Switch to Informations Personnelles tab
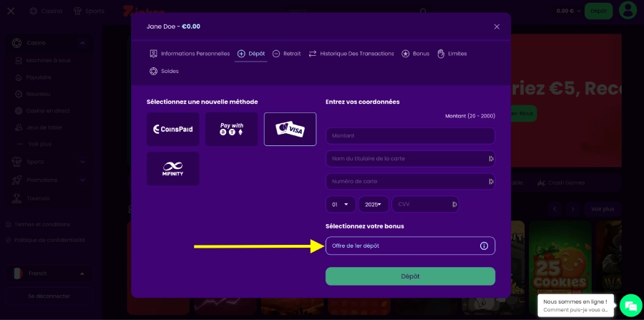The image size is (644, 320). tap(190, 54)
